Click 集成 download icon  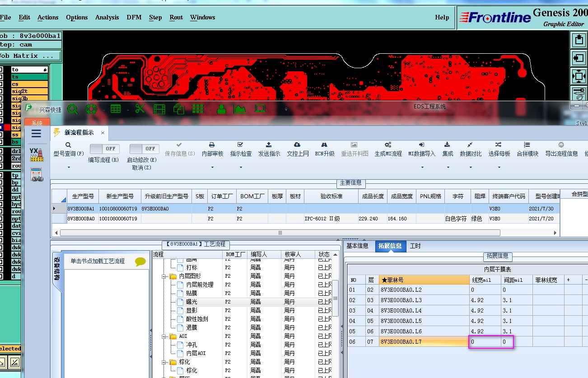447,145
